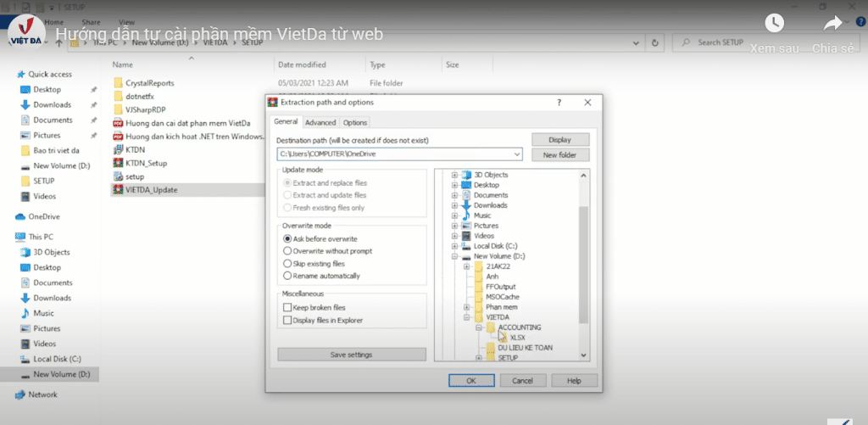Click the Cancel button
868x425 pixels.
click(522, 381)
